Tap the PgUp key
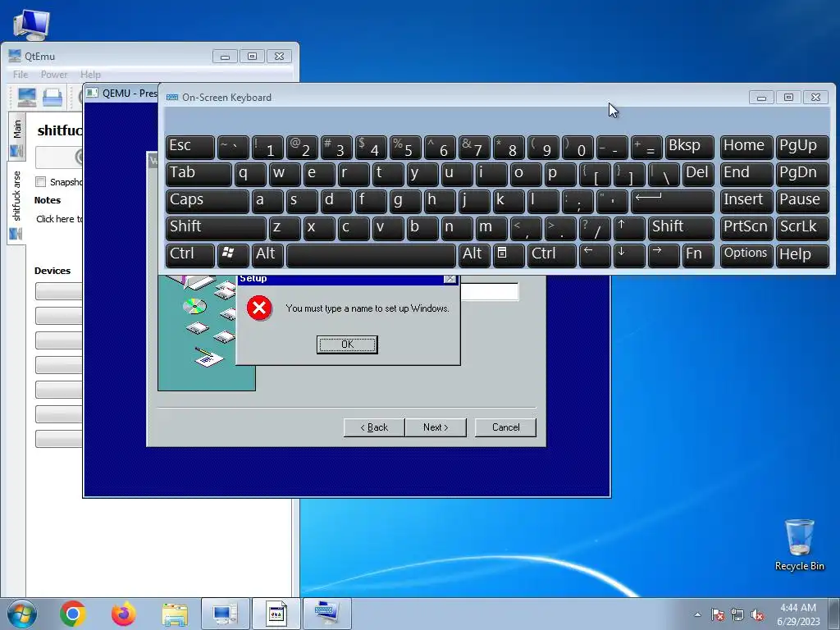 pyautogui.click(x=802, y=147)
